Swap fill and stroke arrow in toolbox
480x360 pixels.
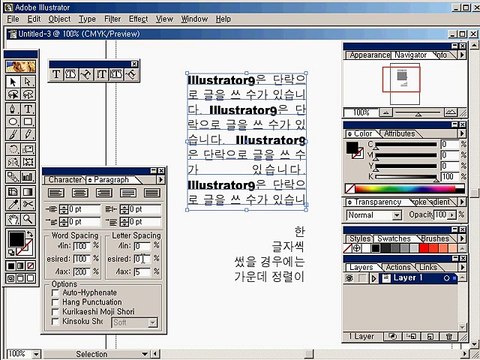pos(30,233)
